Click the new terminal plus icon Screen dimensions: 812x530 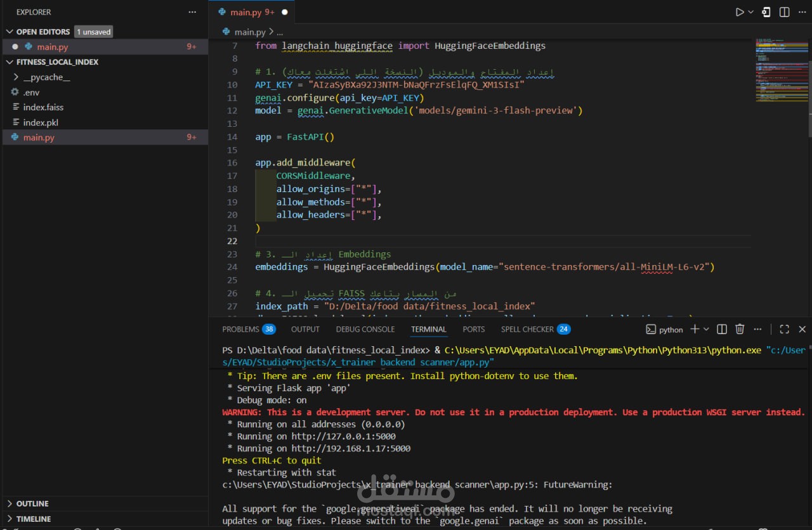(695, 329)
